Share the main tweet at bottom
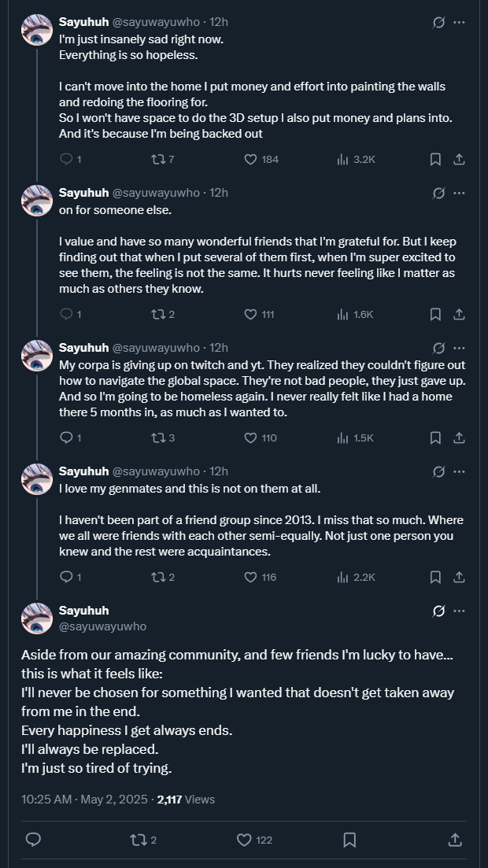The image size is (488, 868). 454,840
